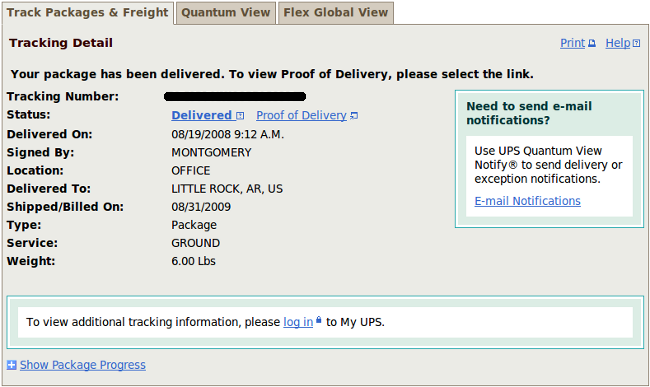View the Proof of Delivery link
Screen dimensions: 650x387
(x=301, y=115)
